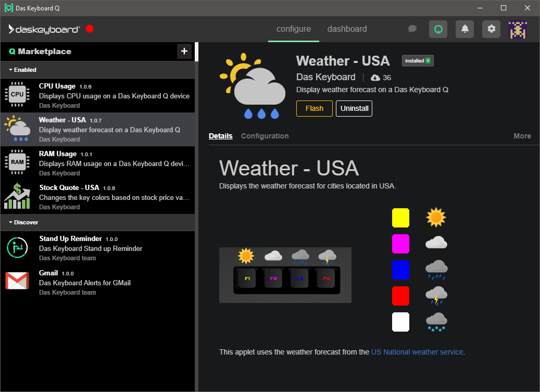The image size is (540, 392).
Task: Click the yellow color swatch
Action: tap(400, 218)
